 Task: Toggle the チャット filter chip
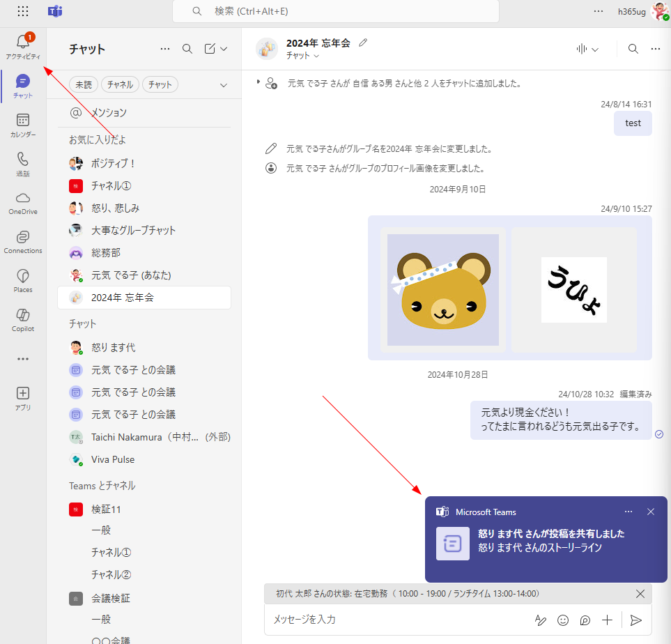160,85
